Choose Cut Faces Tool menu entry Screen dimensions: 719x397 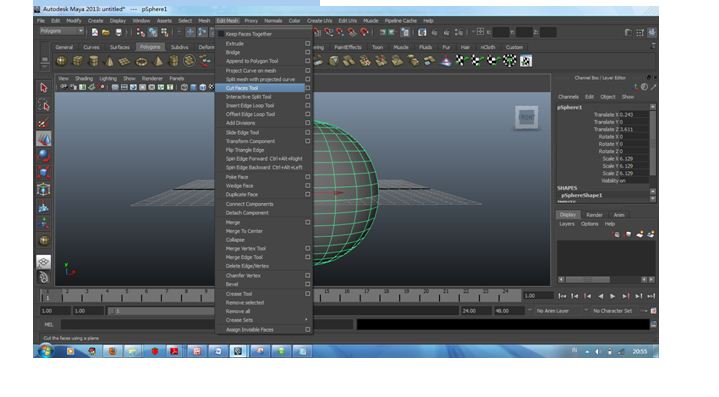260,88
